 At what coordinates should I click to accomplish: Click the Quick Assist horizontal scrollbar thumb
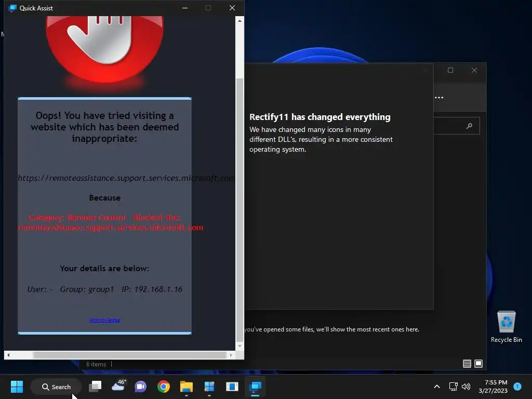(x=129, y=355)
